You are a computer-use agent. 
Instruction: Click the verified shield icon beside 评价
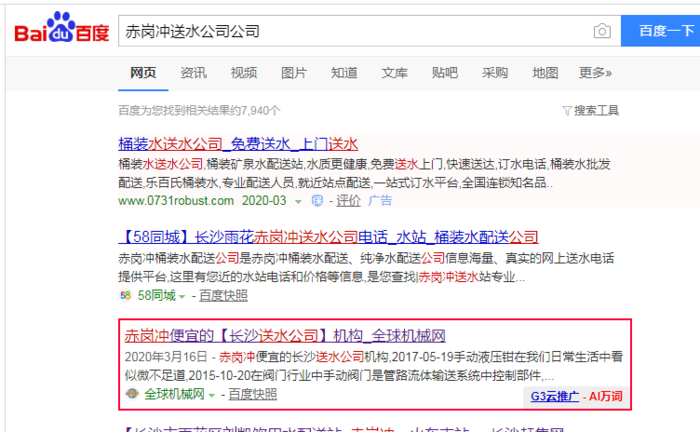(x=317, y=201)
